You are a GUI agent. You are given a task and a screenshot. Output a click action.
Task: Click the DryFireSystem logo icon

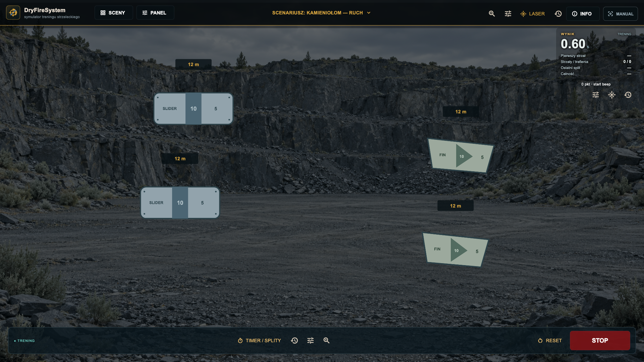(x=13, y=13)
